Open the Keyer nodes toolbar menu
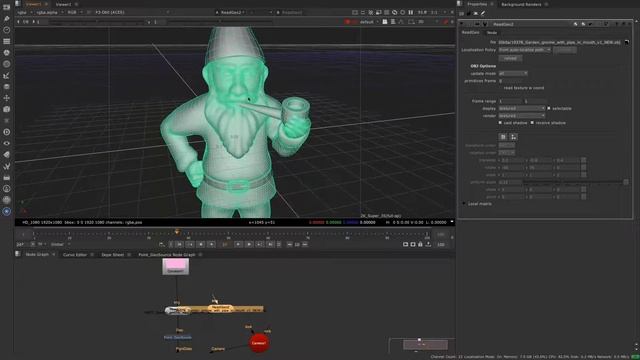 (7, 76)
